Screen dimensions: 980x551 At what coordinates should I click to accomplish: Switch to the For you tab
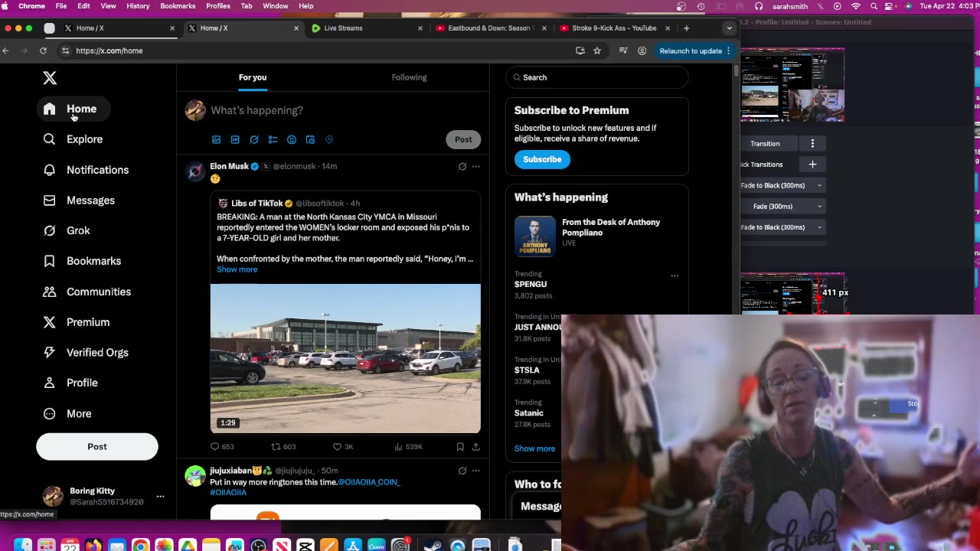pos(253,77)
